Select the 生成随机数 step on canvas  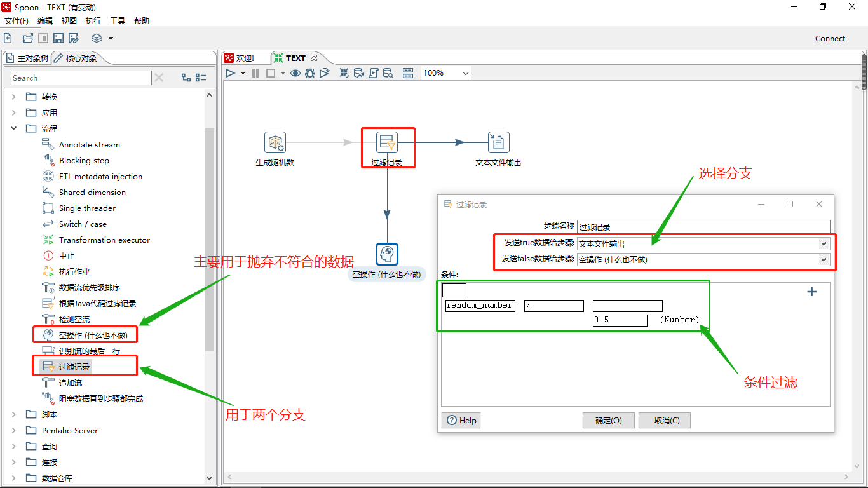tap(275, 142)
